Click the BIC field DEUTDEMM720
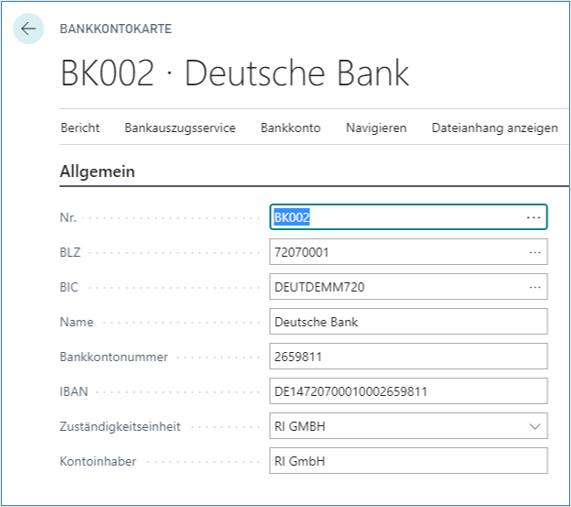The image size is (571, 507). (x=408, y=287)
